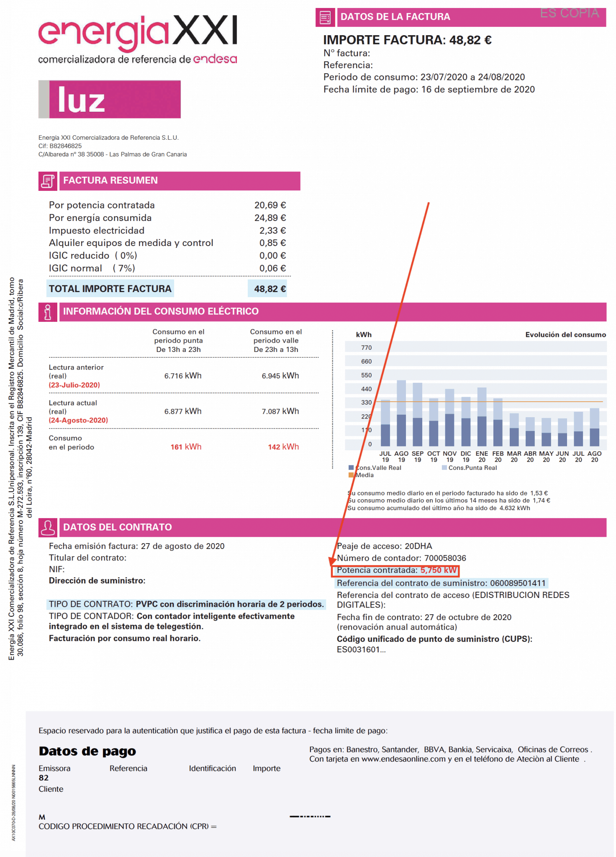Click the Titular del contrato label

click(x=87, y=558)
